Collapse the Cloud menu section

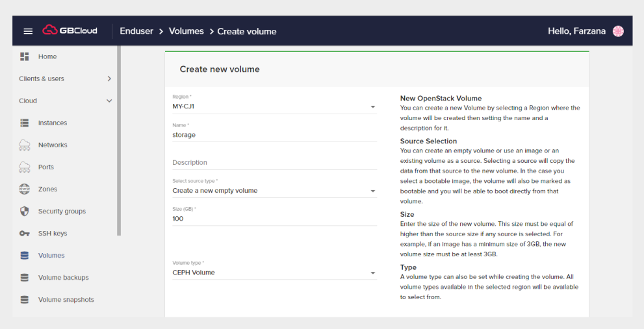(x=109, y=101)
